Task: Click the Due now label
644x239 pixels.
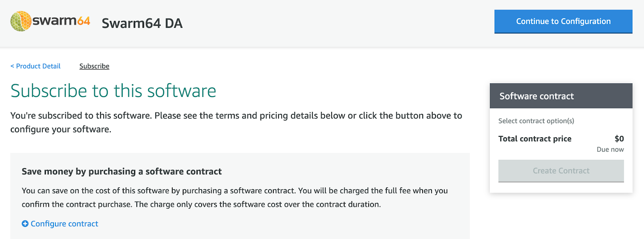Action: pyautogui.click(x=610, y=149)
